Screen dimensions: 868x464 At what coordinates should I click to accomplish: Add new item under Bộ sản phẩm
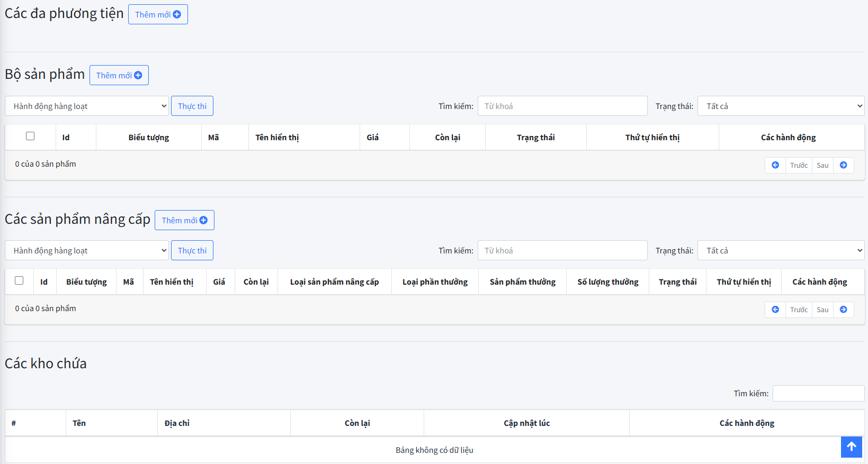click(x=119, y=75)
